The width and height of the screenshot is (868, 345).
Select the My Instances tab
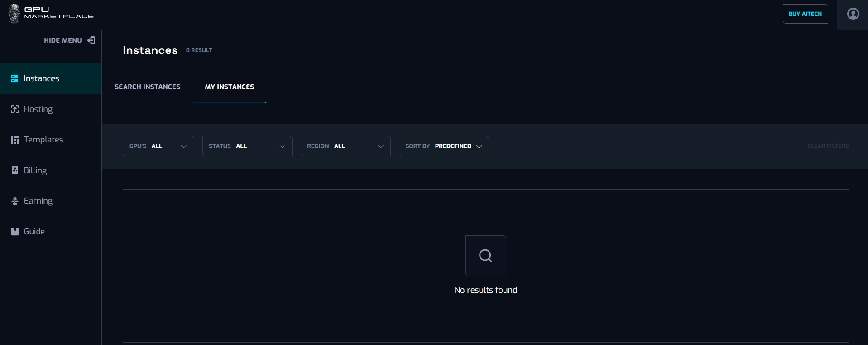pos(229,87)
